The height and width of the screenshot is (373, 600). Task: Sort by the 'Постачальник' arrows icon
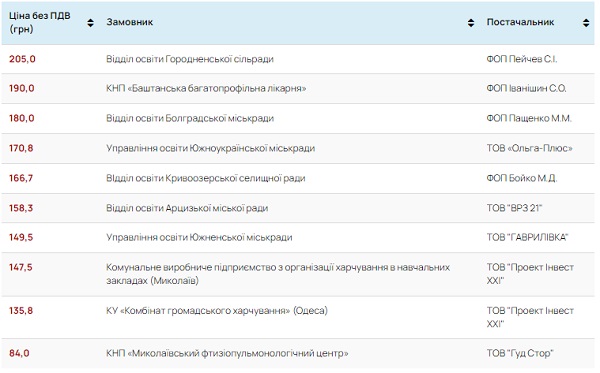pyautogui.click(x=586, y=23)
